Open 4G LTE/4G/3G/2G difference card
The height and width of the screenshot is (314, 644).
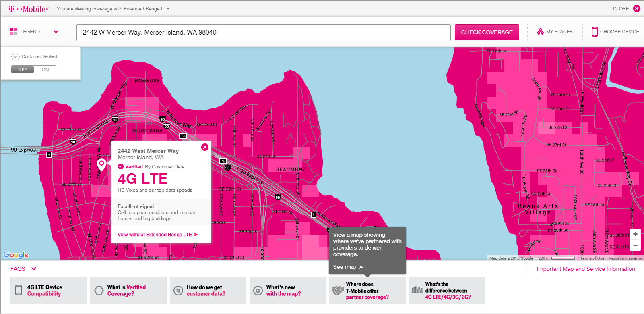(447, 290)
